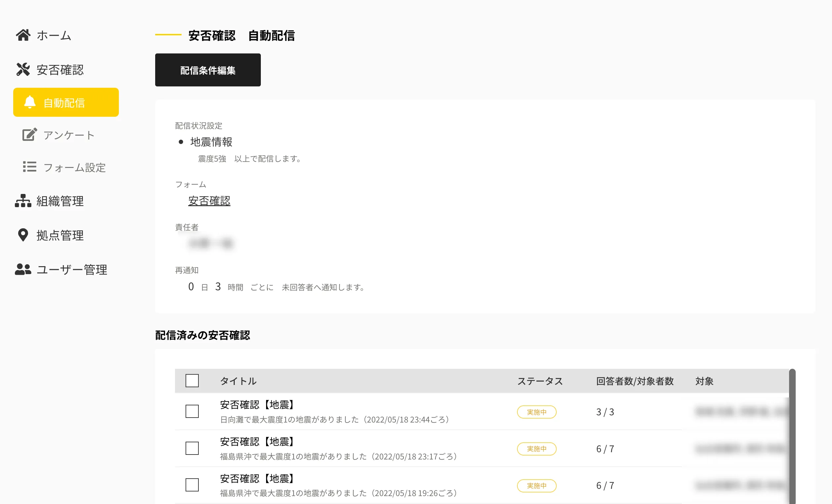
Task: Click the フォーム設定 list icon
Action: point(29,167)
